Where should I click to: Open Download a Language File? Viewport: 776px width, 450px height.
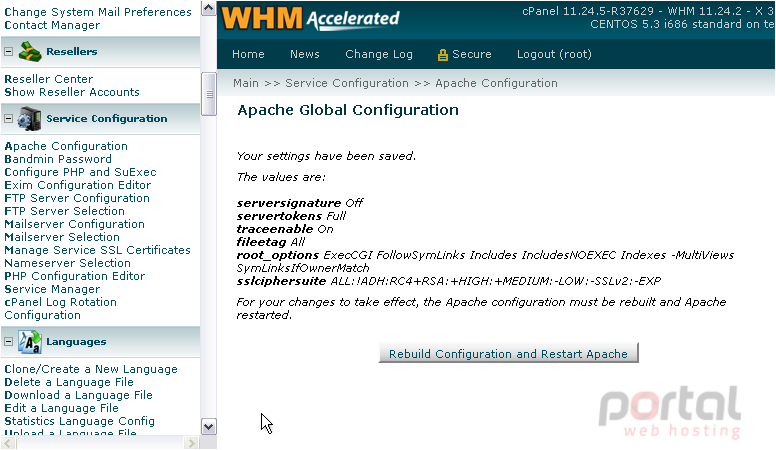(x=78, y=395)
